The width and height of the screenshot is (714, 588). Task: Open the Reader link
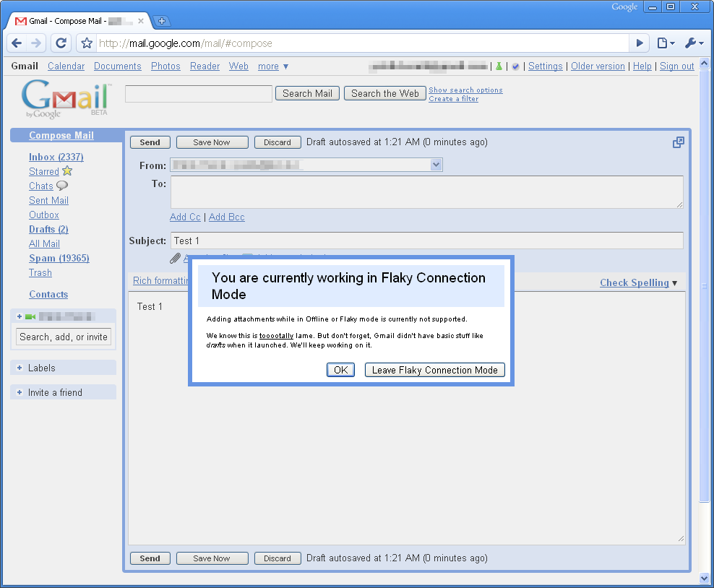click(x=205, y=66)
